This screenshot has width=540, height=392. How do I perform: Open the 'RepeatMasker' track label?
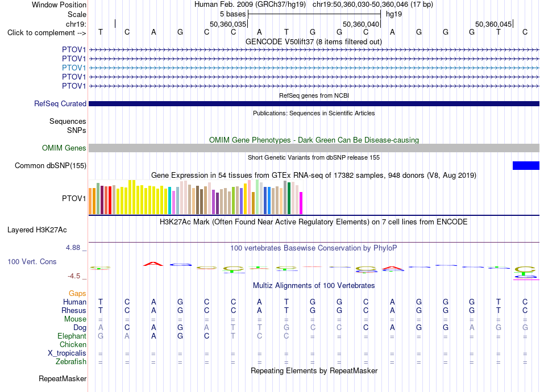63,378
